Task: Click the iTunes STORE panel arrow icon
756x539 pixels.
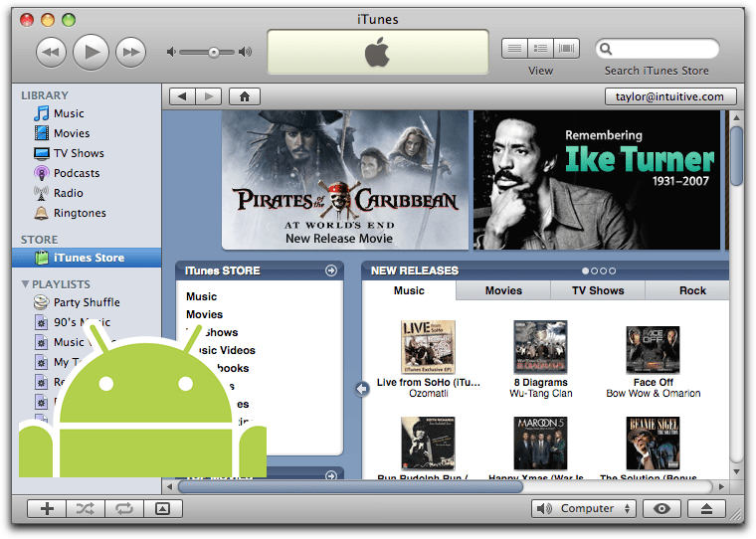Action: click(x=330, y=270)
